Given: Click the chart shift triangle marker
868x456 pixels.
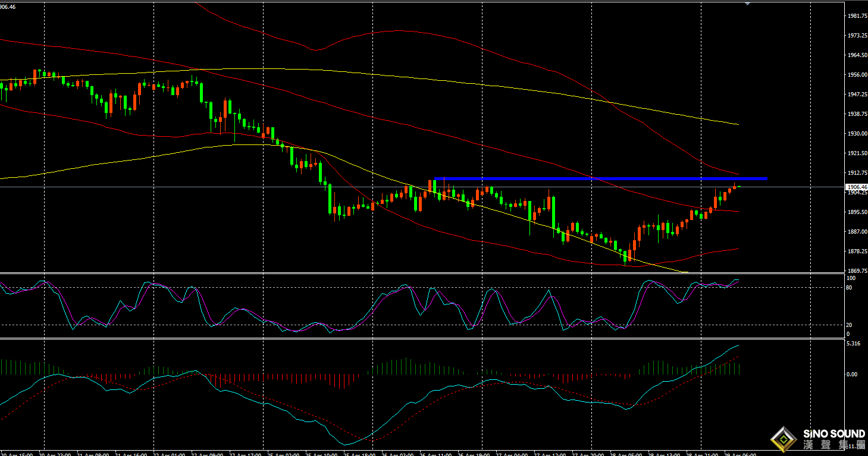Looking at the screenshot, I should point(748,3).
